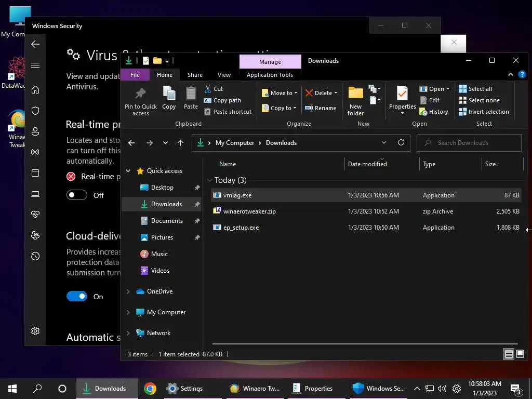Open the File menu tab

coord(135,75)
